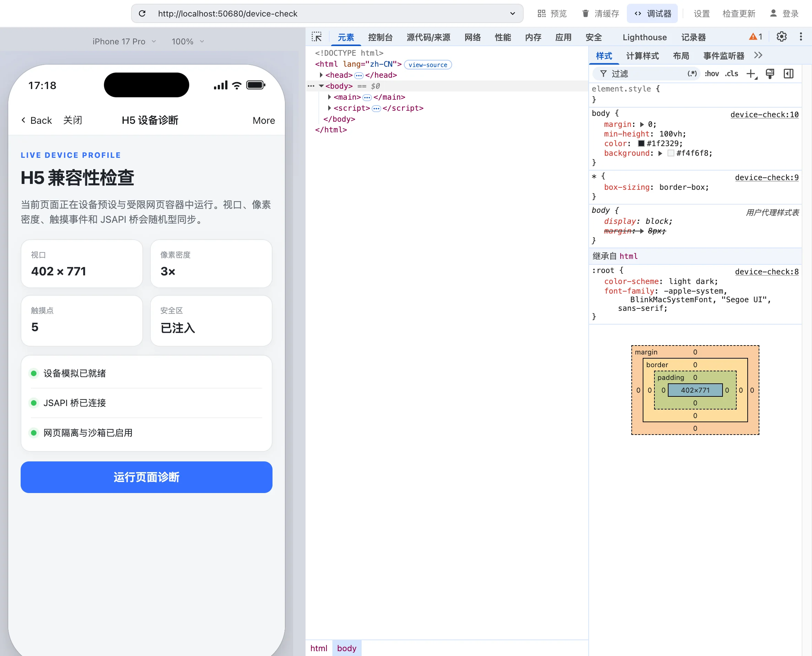Switch to the 计算样式 computed tab
Viewport: 812px width, 656px height.
pos(642,56)
